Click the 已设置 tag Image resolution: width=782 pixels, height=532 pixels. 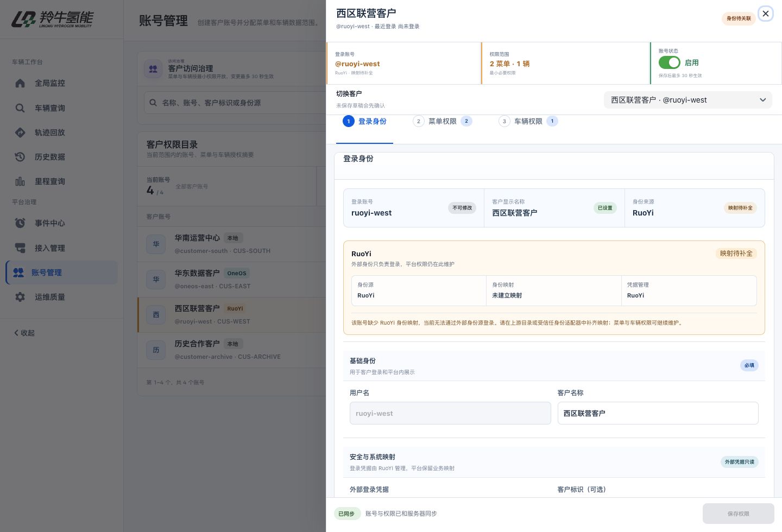[605, 208]
